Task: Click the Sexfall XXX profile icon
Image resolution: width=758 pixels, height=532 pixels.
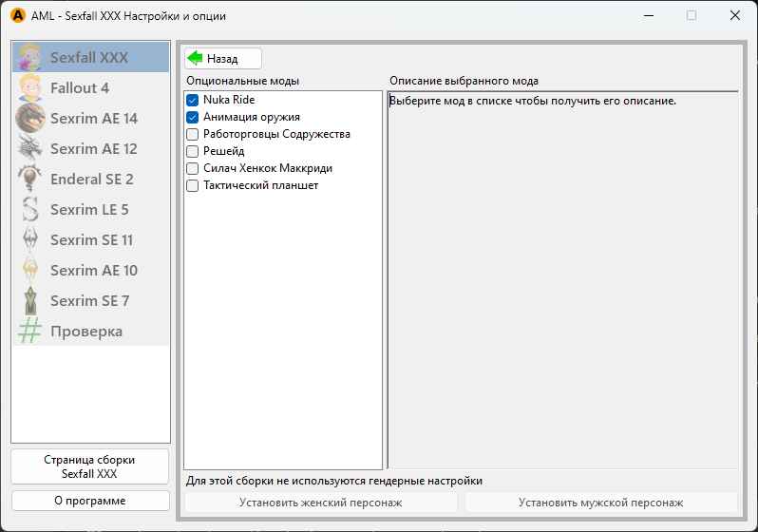Action: 30,58
